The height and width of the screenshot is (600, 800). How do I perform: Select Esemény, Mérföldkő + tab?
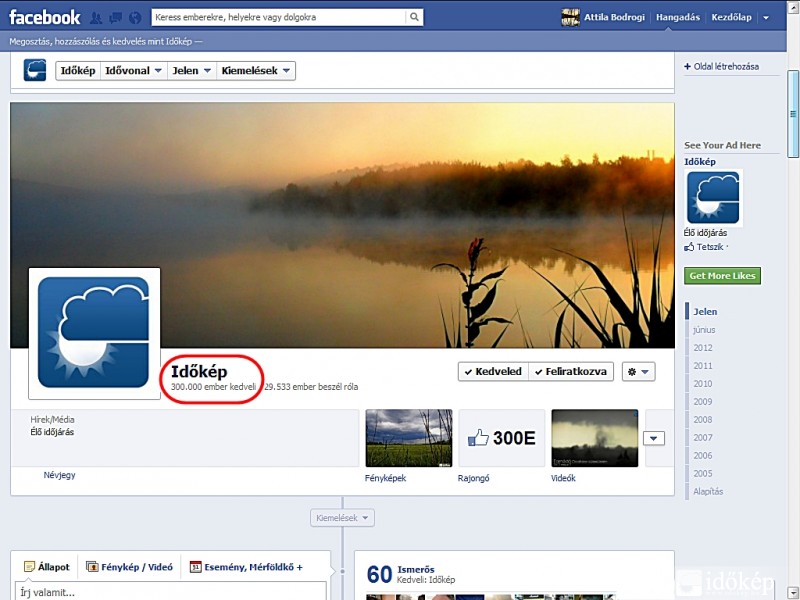tap(246, 567)
